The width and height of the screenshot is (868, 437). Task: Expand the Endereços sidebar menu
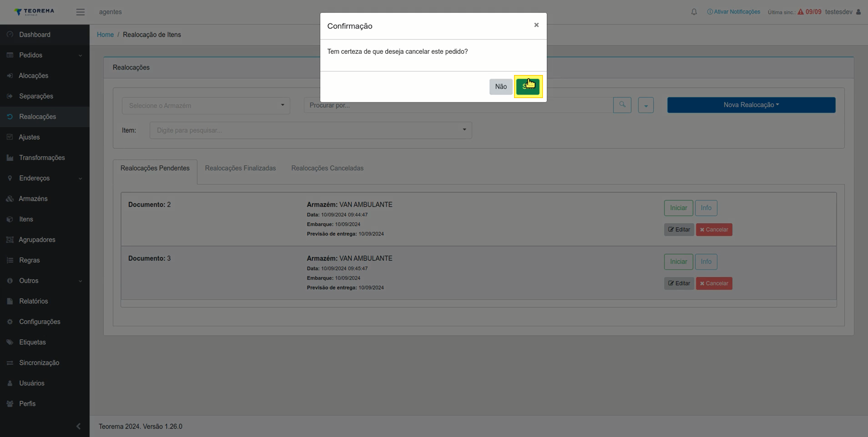[45, 179]
